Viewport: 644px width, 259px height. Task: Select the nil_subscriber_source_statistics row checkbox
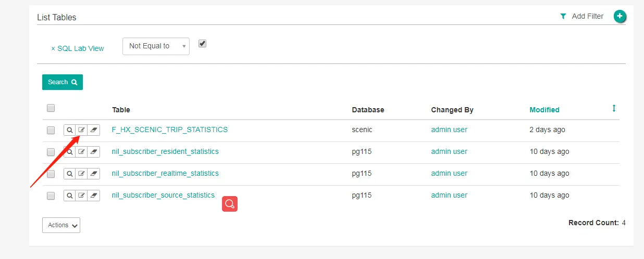51,196
